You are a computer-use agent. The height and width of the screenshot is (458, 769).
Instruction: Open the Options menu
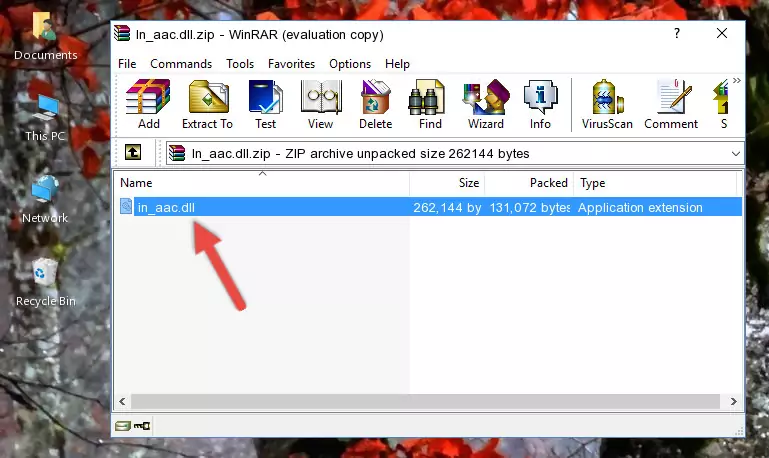click(350, 64)
